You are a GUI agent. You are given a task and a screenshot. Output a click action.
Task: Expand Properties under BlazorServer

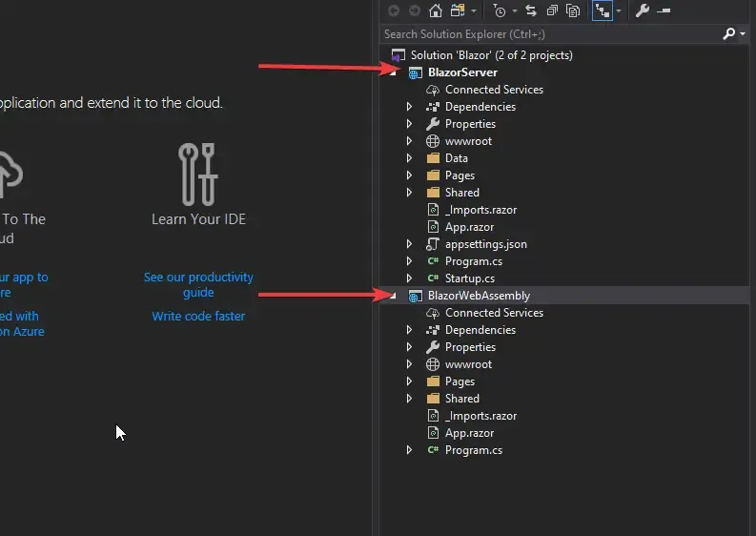tap(409, 123)
